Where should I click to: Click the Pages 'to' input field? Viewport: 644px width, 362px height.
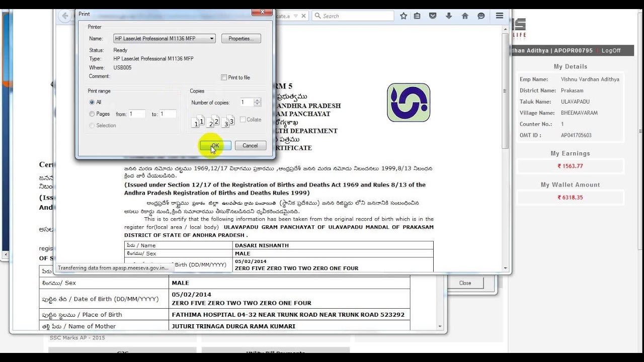(x=168, y=114)
